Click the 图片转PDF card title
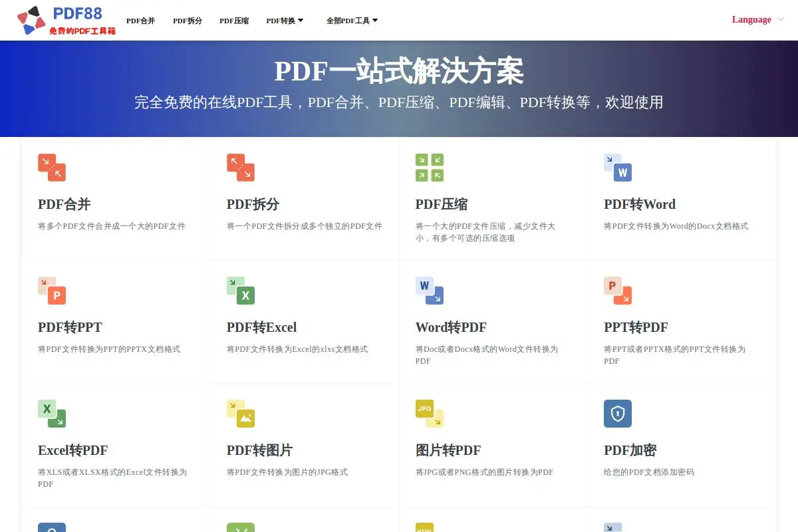Viewport: 798px width, 532px height. 448,450
